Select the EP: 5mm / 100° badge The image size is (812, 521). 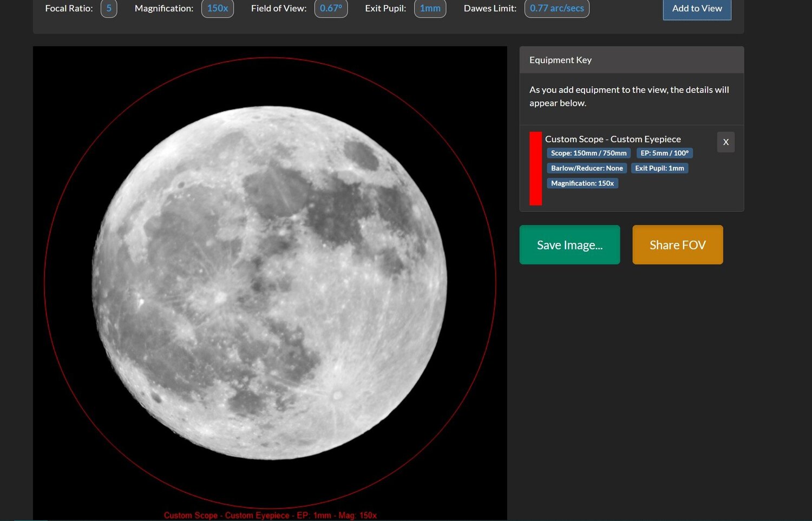(x=664, y=153)
